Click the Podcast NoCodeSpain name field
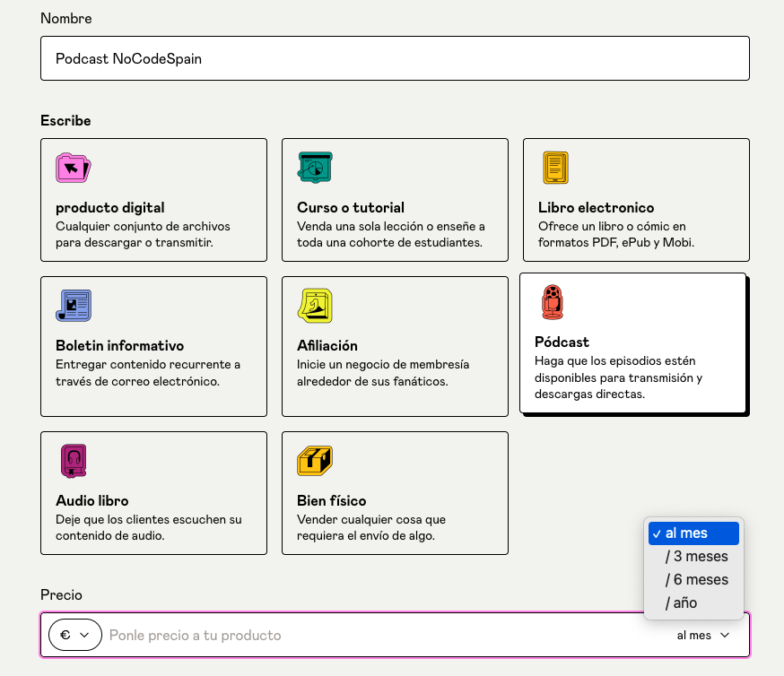This screenshot has height=676, width=784. (x=395, y=57)
